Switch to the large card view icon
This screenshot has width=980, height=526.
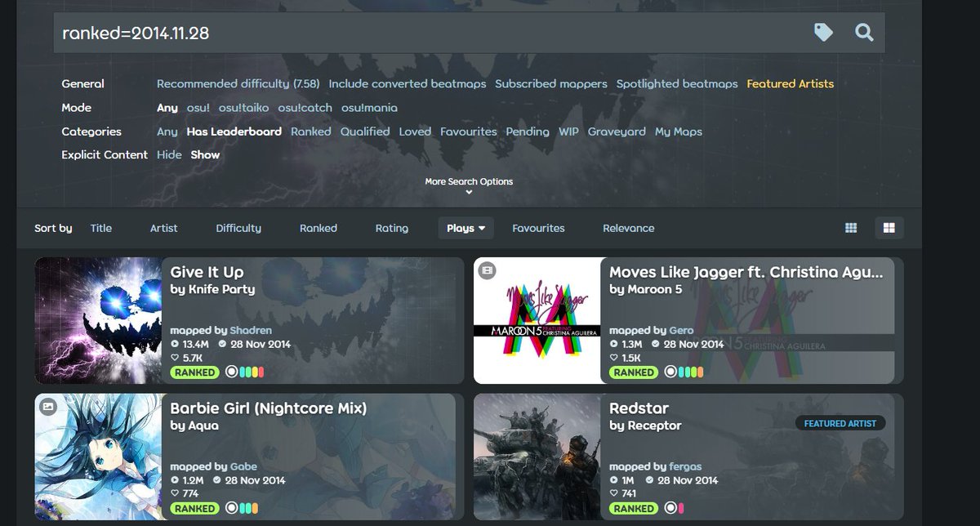(x=889, y=228)
